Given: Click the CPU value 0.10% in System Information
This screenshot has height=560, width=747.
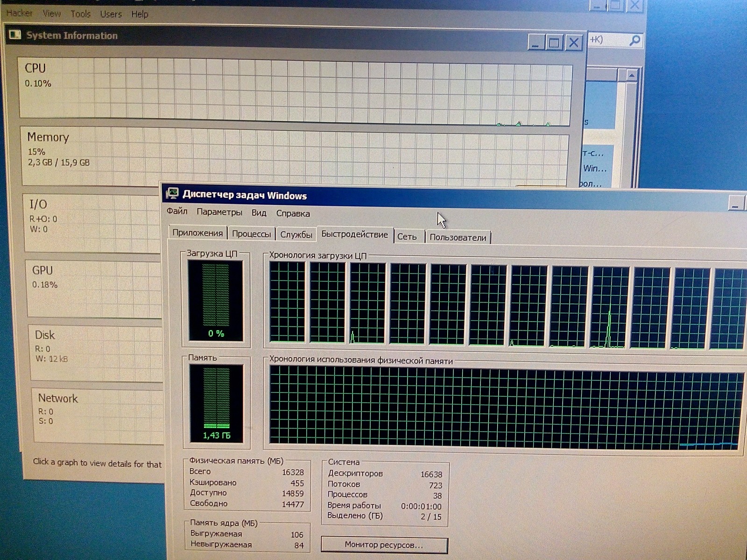Looking at the screenshot, I should tap(38, 84).
